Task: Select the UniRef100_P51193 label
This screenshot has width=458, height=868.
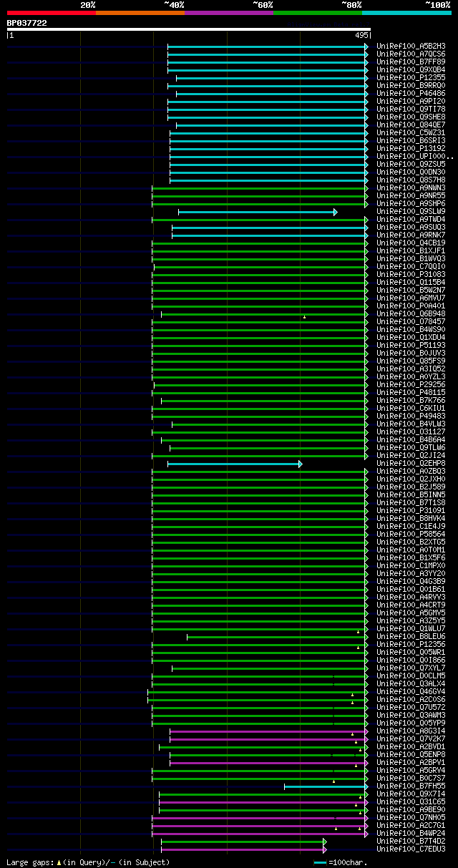Action: point(411,345)
